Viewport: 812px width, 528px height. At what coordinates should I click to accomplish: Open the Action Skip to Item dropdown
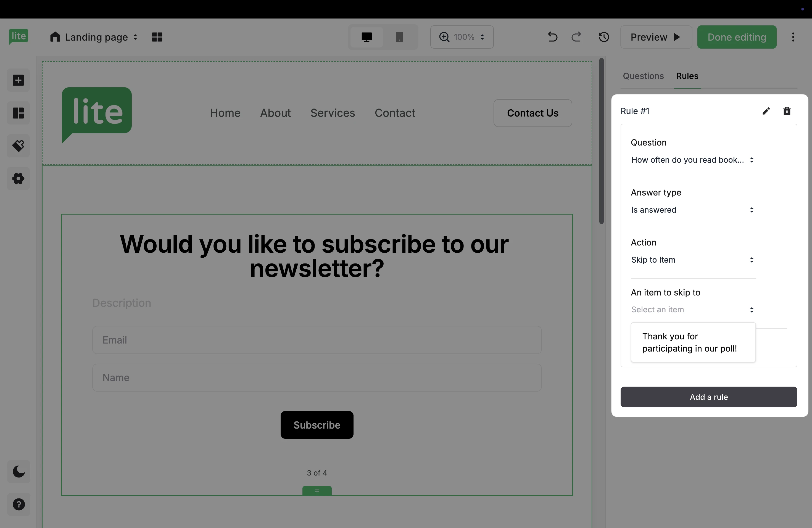pyautogui.click(x=693, y=260)
